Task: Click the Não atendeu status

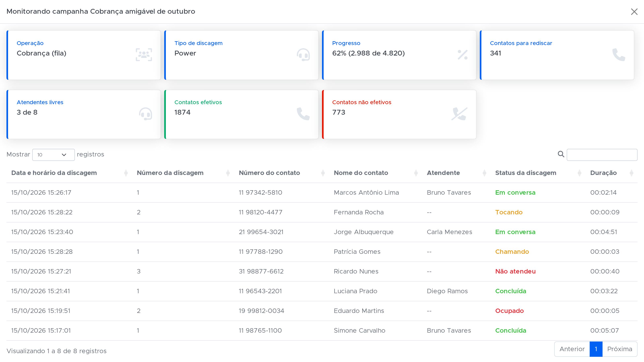Action: [x=515, y=271]
